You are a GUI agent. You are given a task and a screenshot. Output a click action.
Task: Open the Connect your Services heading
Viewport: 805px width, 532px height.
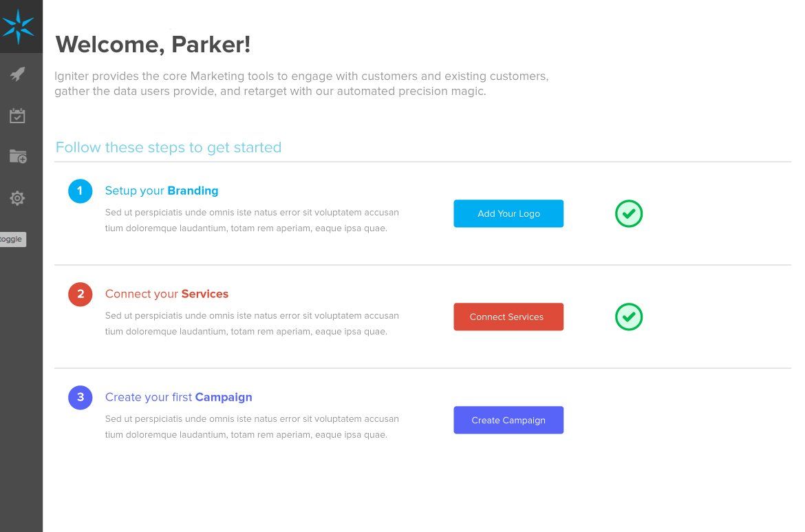167,294
